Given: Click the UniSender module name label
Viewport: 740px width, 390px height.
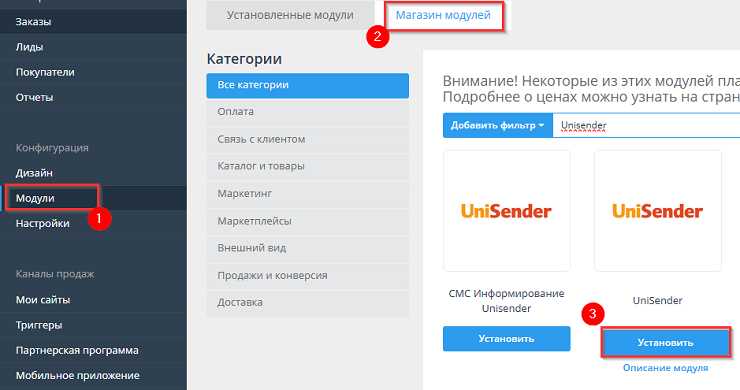Looking at the screenshot, I should pyautogui.click(x=657, y=300).
